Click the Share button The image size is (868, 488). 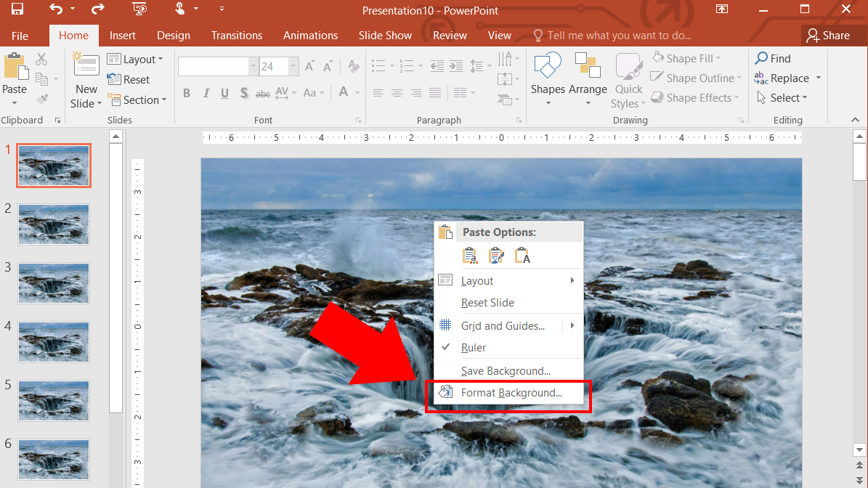[828, 36]
